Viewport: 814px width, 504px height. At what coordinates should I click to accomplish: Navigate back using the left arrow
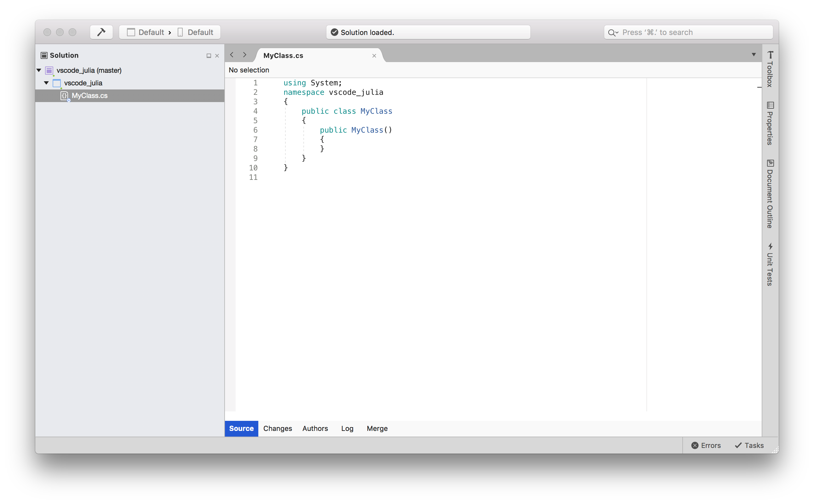[232, 55]
